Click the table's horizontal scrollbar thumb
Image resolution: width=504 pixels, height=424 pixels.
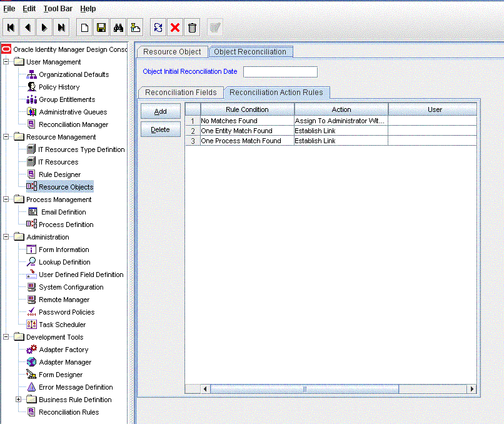(x=305, y=389)
